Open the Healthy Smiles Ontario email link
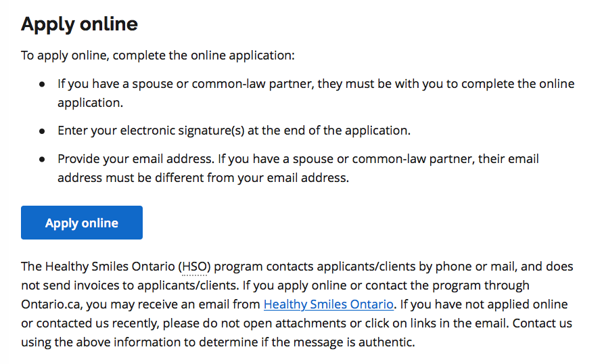The height and width of the screenshot is (364, 602). tap(329, 304)
